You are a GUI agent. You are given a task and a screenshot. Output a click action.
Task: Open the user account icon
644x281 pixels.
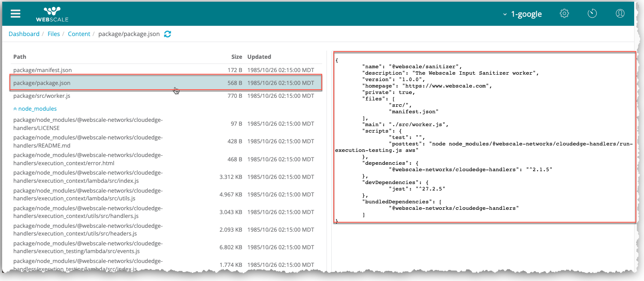tap(620, 14)
